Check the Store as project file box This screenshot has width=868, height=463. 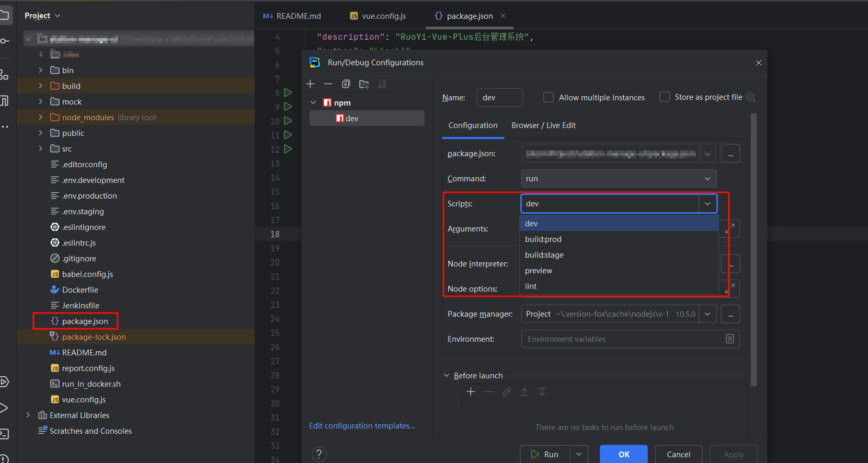pyautogui.click(x=665, y=97)
